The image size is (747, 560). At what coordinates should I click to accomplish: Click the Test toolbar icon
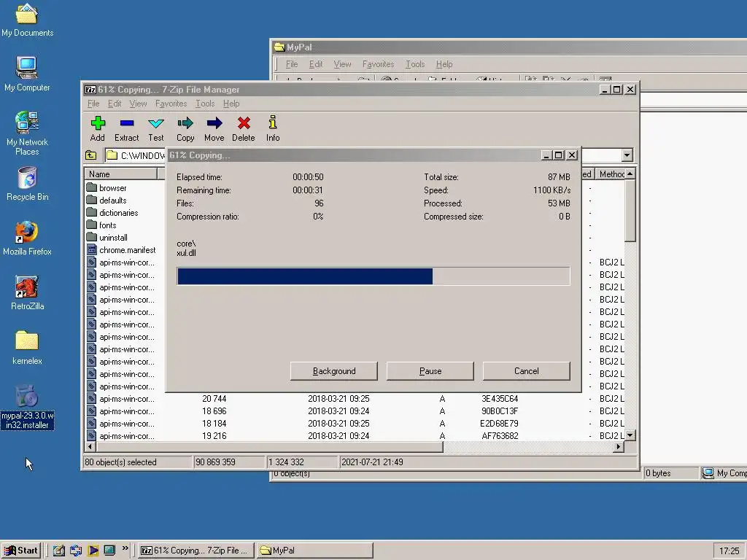(156, 128)
